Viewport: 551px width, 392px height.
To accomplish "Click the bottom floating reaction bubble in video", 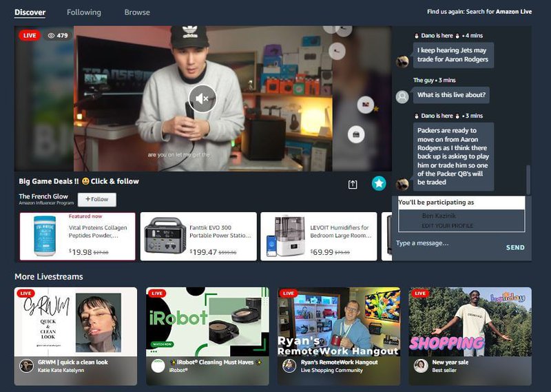I will 356,134.
